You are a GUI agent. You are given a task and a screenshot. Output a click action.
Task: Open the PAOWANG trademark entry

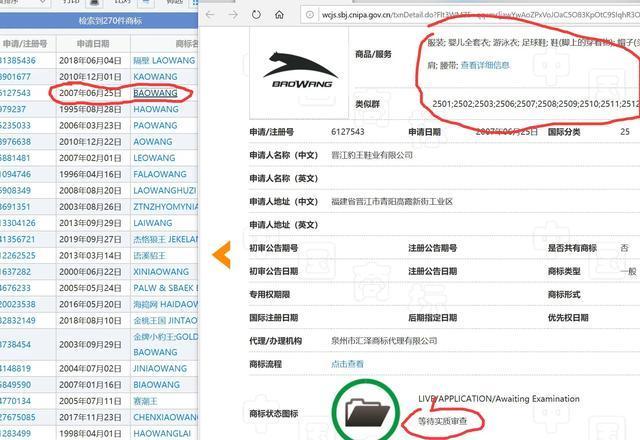[155, 125]
